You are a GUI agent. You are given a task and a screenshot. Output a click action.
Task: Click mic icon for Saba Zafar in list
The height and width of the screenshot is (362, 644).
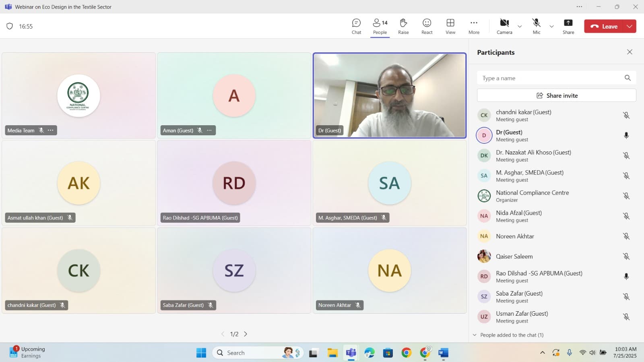point(626,296)
